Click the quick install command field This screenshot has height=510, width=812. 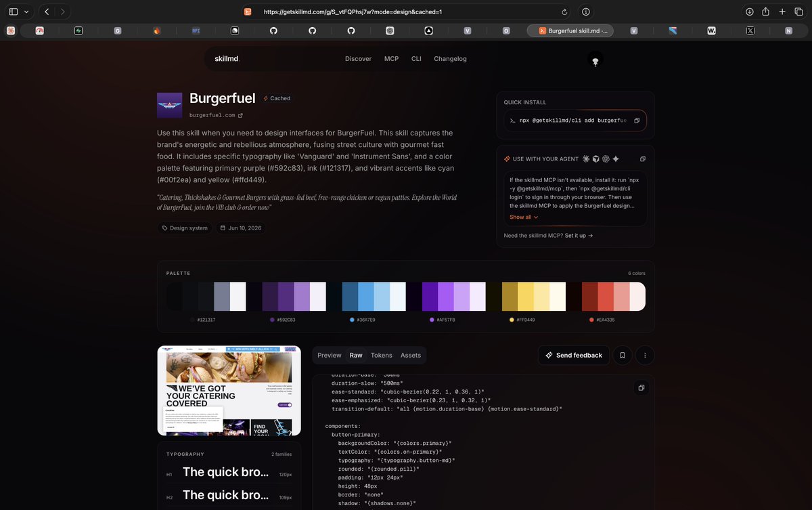point(575,120)
